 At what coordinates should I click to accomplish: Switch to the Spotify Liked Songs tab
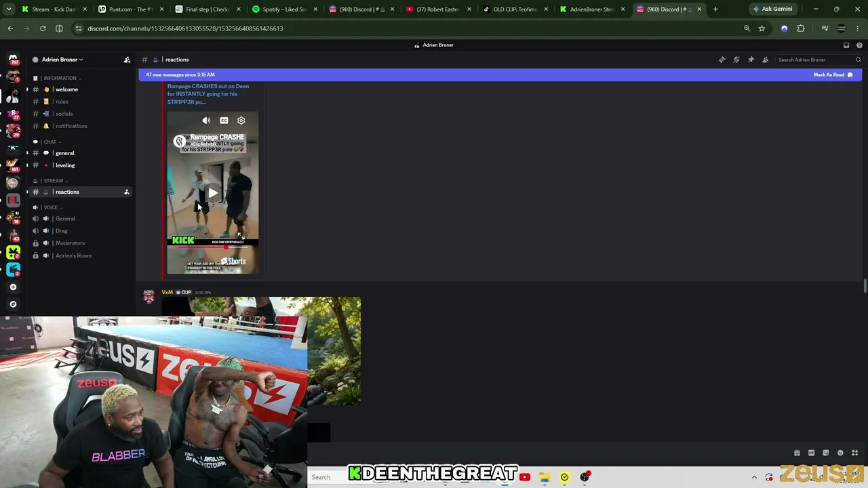[284, 9]
